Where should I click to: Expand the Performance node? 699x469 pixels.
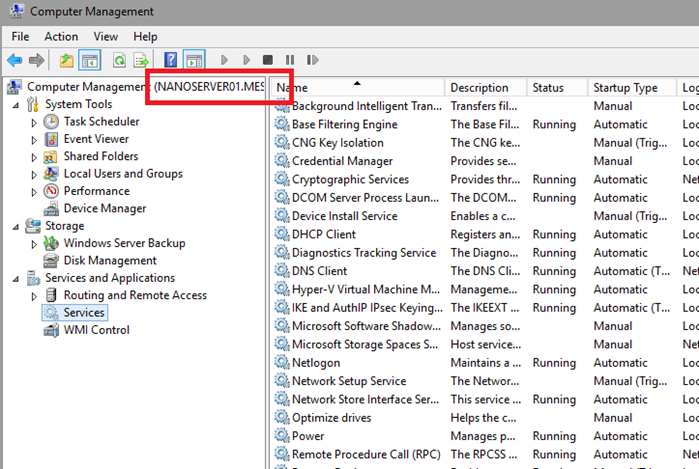[34, 192]
